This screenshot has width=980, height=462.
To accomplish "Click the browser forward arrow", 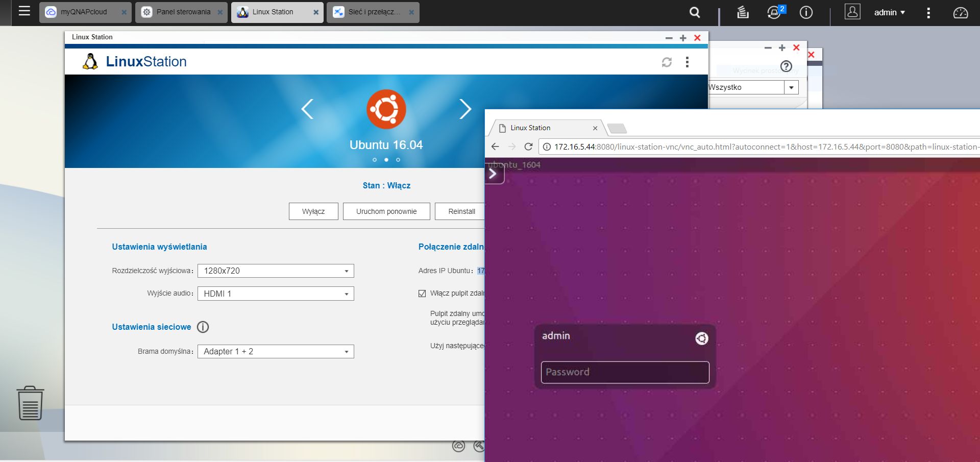I will coord(512,147).
